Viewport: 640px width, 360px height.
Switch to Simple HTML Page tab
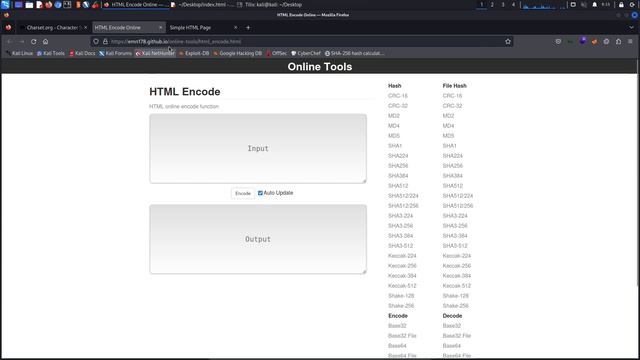point(203,28)
